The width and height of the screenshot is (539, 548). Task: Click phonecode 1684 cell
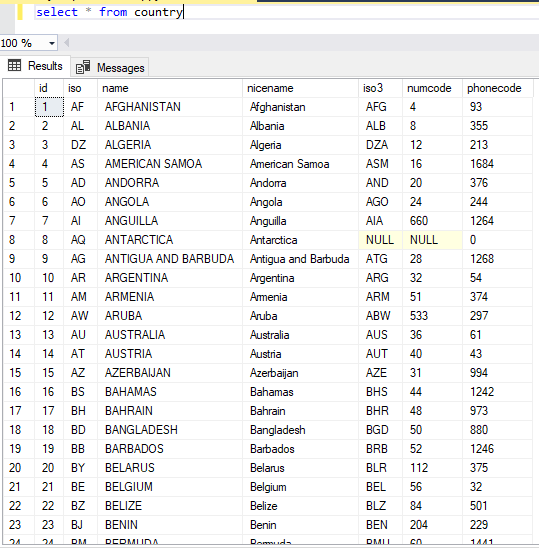[498, 164]
